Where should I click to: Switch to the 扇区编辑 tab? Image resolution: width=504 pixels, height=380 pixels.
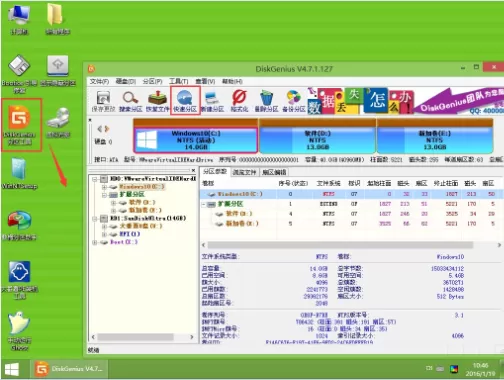click(274, 172)
